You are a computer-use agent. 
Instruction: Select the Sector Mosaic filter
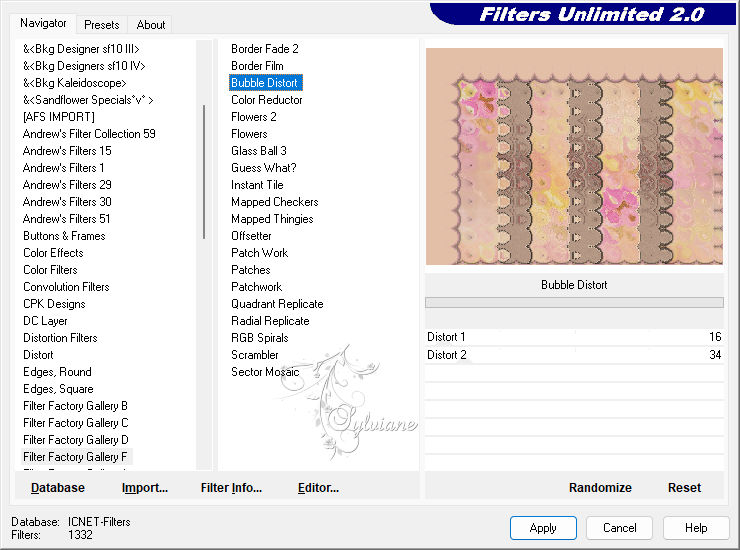coord(265,372)
